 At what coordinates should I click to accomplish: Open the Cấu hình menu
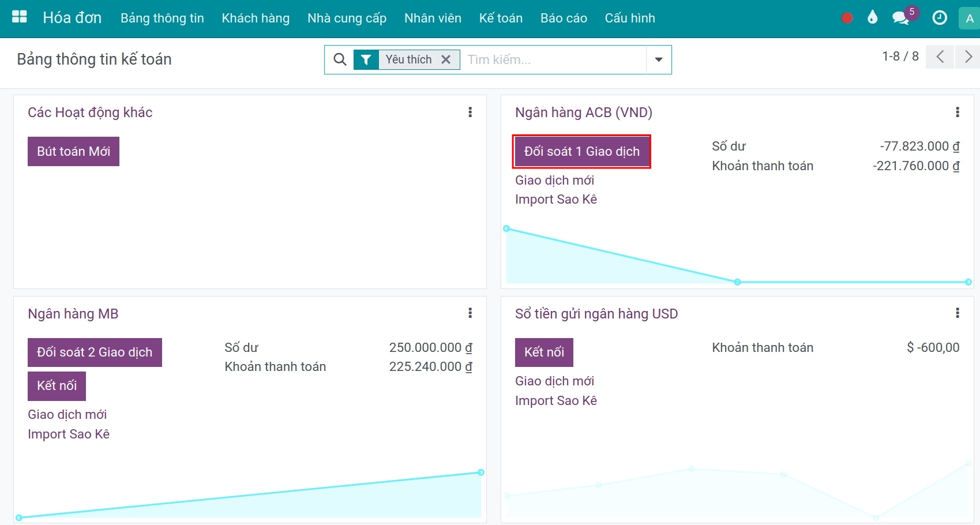pos(630,18)
